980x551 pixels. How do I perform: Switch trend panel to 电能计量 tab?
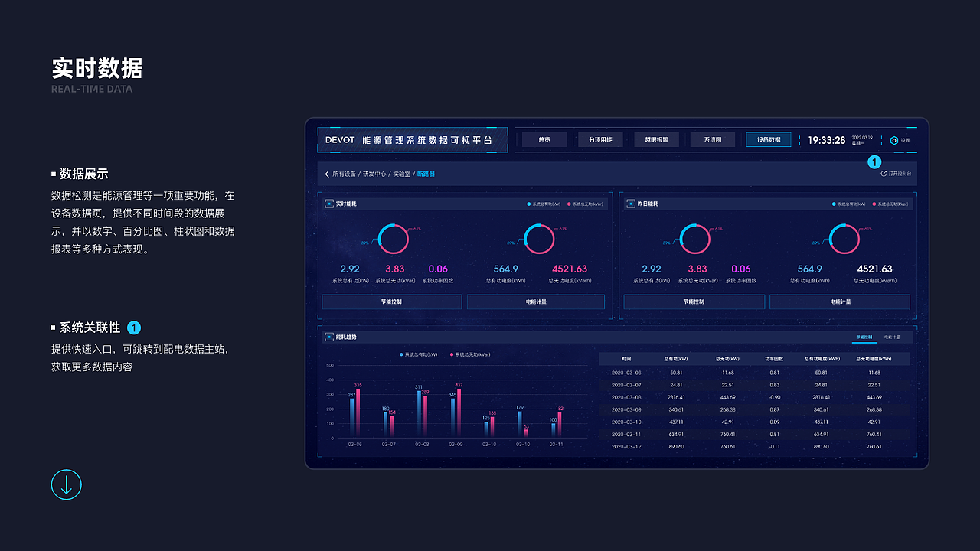(x=892, y=337)
